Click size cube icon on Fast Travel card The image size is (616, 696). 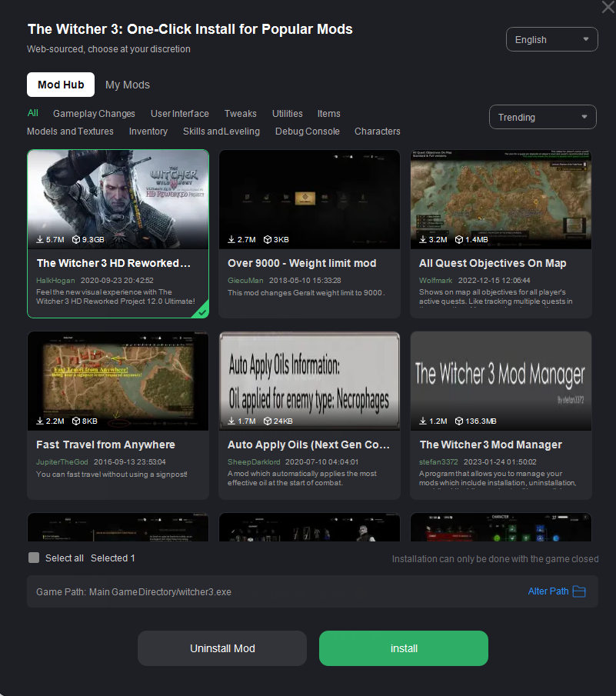(x=76, y=421)
